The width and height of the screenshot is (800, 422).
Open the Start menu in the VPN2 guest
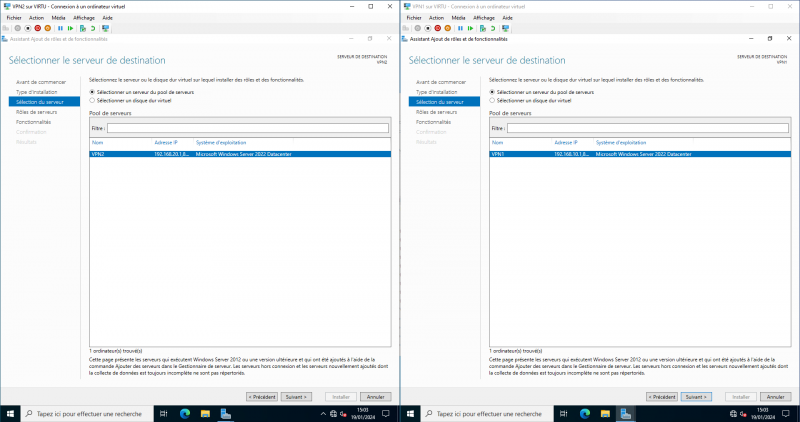[10, 414]
